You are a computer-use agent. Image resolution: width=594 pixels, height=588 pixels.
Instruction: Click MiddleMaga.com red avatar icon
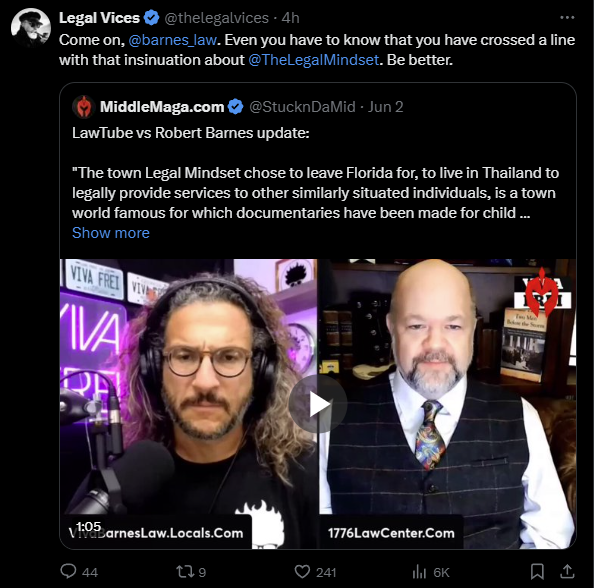click(x=84, y=107)
